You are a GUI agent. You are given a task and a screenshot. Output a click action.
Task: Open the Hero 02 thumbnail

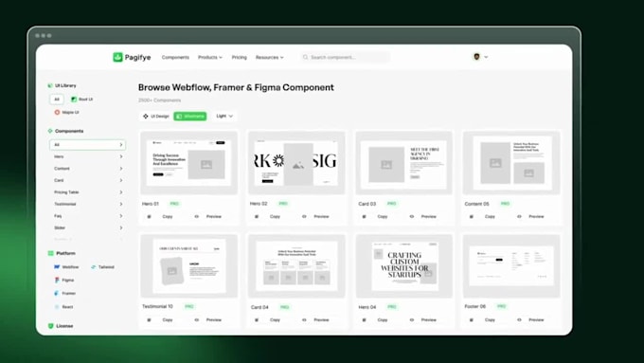(296, 163)
